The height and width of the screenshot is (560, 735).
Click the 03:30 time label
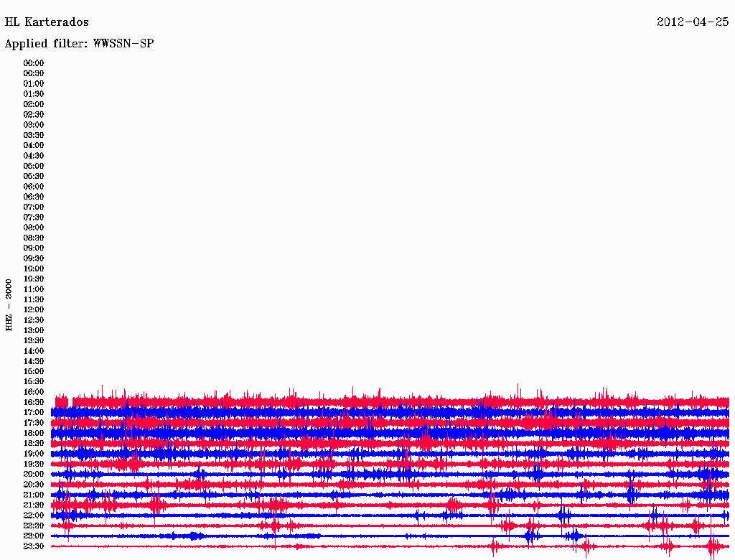[33, 135]
